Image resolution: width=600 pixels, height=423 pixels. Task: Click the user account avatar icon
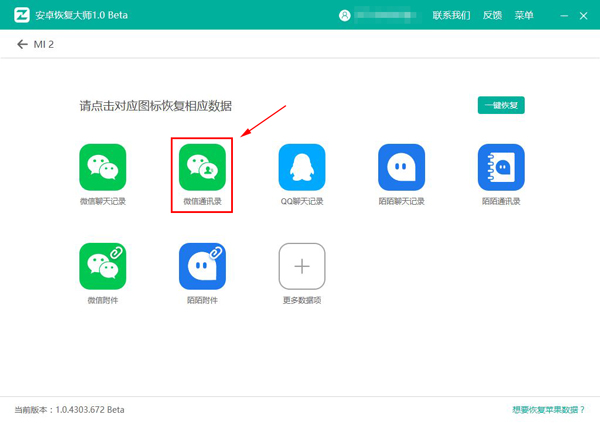click(x=344, y=15)
